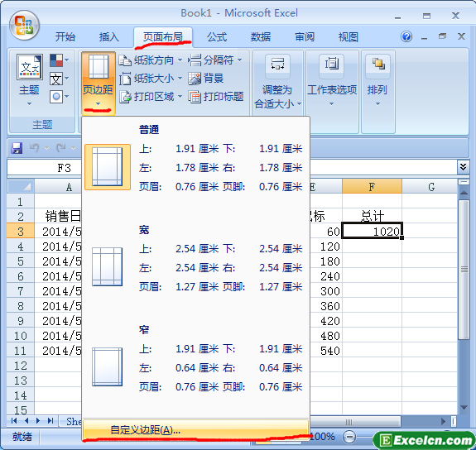This screenshot has width=476, height=450.
Task: Open theme fonts dropdown
Action: [60, 79]
